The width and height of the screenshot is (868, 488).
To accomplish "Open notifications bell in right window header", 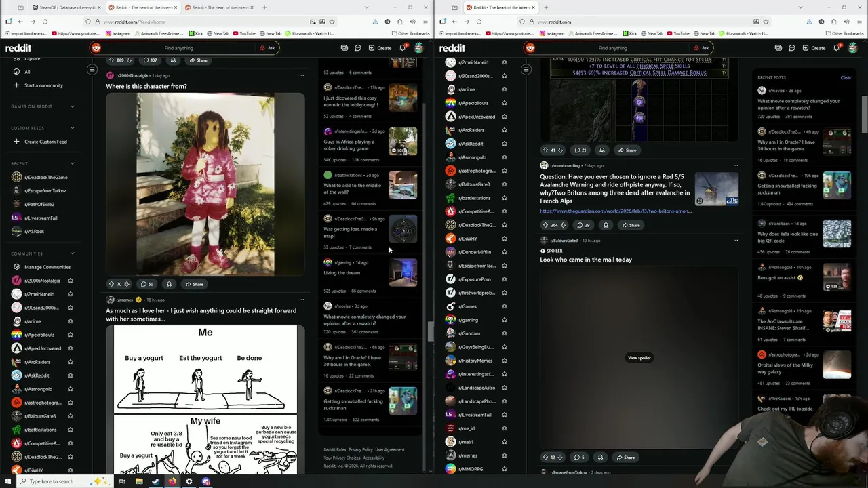I will pos(836,48).
